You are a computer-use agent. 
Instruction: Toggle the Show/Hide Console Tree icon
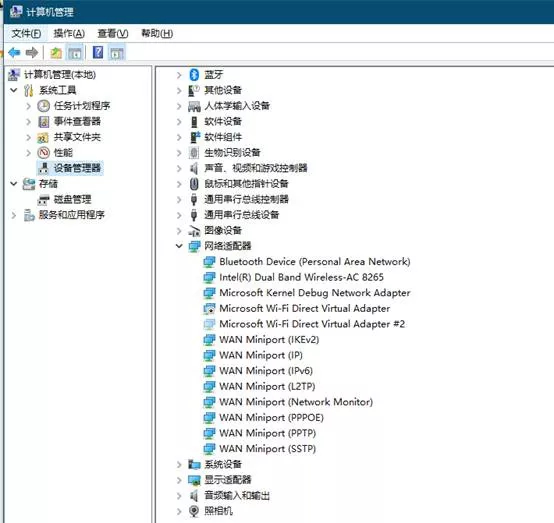click(x=75, y=53)
